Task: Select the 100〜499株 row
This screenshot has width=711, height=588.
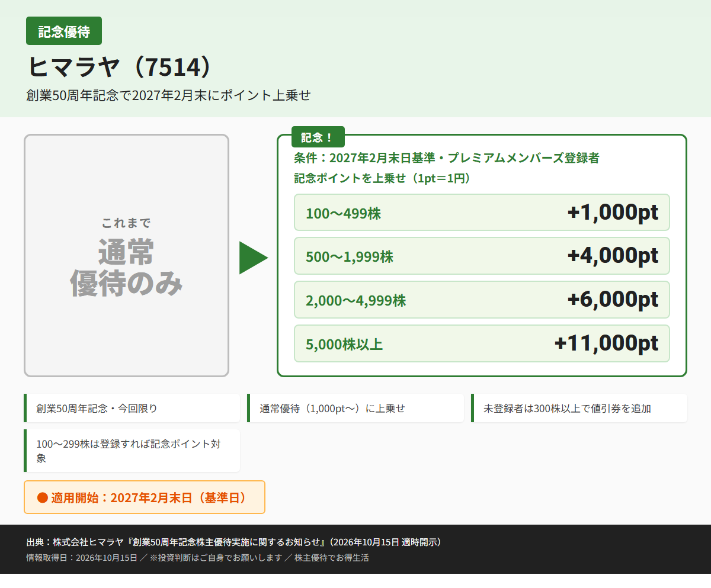Action: (482, 212)
